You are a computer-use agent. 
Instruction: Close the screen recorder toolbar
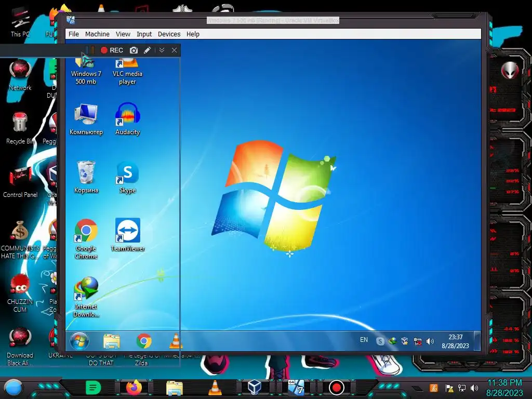[x=174, y=50]
